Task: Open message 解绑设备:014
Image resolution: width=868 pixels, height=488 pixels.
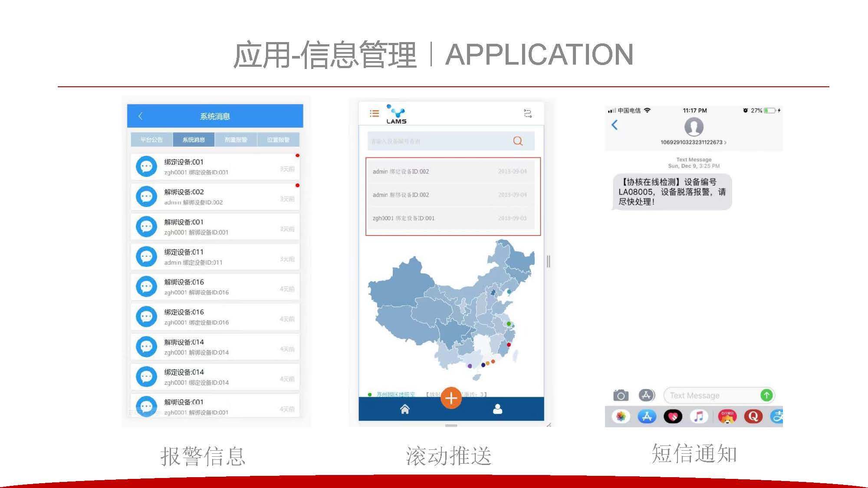Action: point(215,347)
